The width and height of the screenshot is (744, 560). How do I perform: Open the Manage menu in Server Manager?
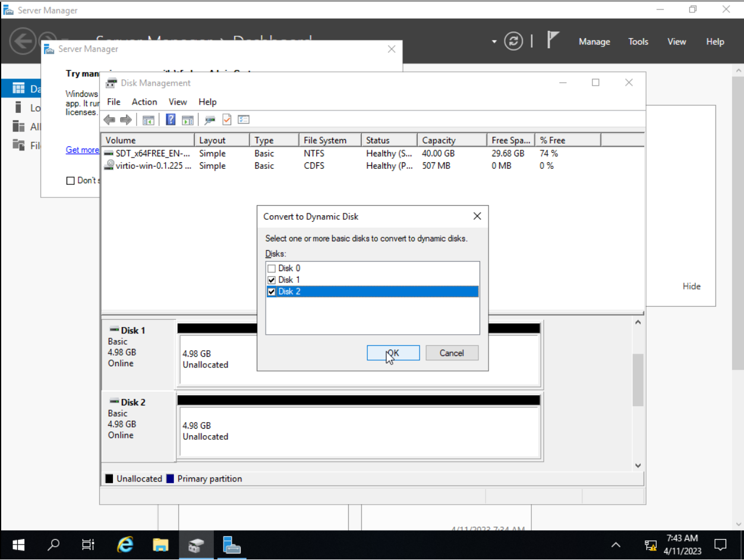595,42
